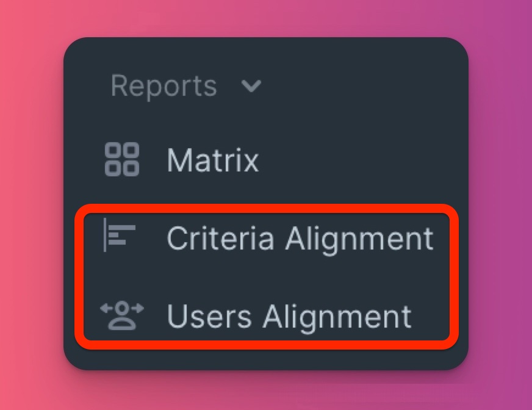Click the word Users in the menu
532x410 pixels.
pos(209,316)
